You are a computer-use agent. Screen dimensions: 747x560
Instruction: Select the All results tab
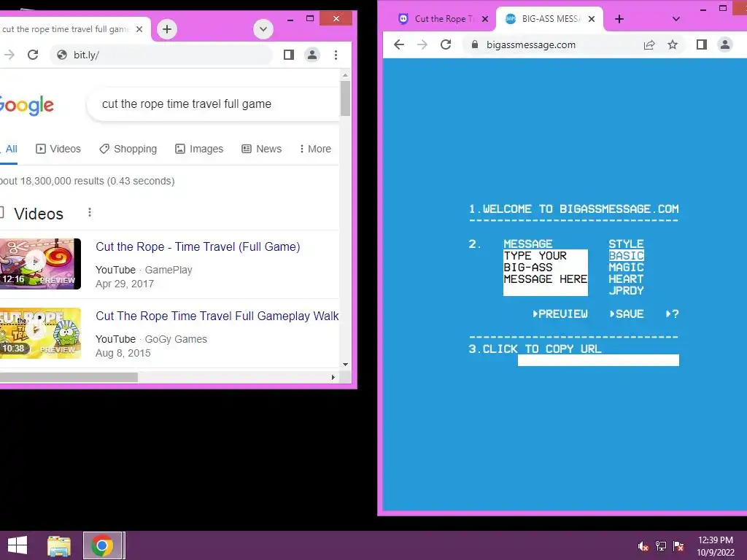pos(11,149)
